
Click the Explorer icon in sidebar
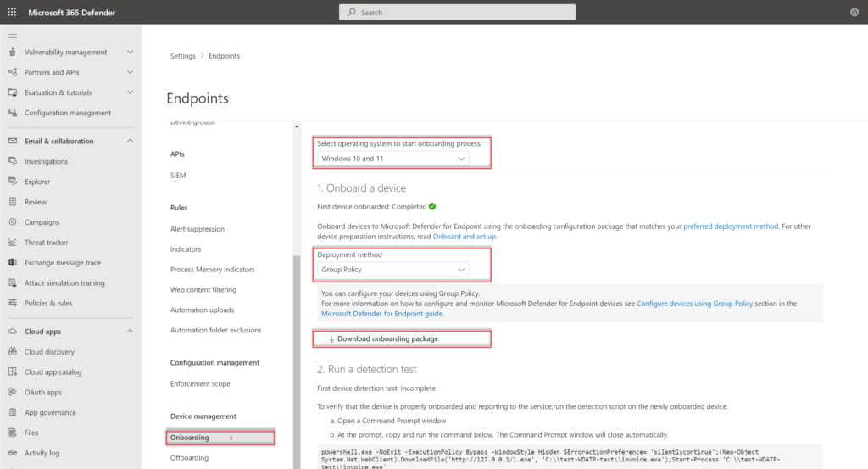pyautogui.click(x=13, y=181)
